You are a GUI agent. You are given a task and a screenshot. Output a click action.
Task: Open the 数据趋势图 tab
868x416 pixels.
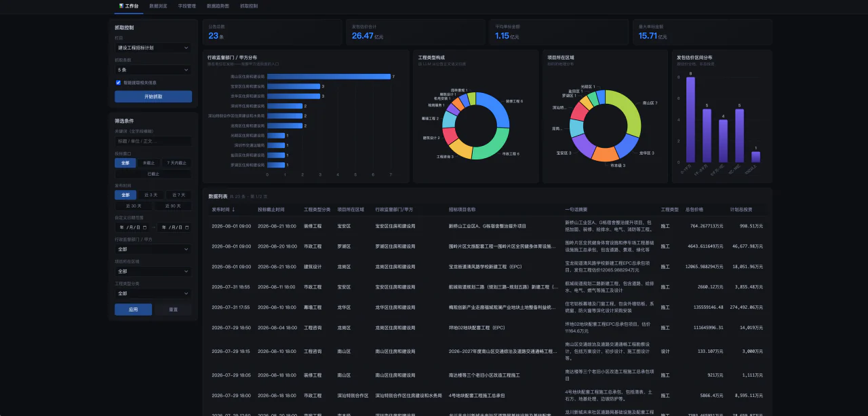point(218,5)
